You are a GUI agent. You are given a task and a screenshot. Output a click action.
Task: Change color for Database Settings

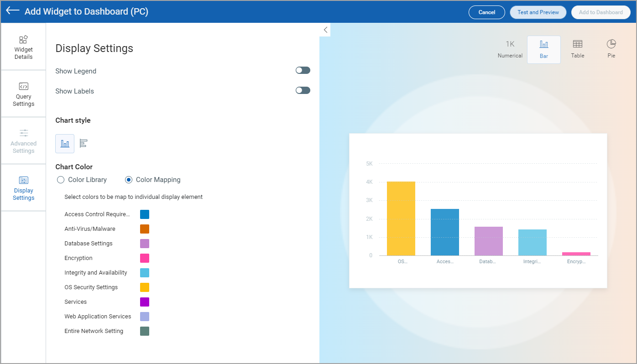click(145, 244)
